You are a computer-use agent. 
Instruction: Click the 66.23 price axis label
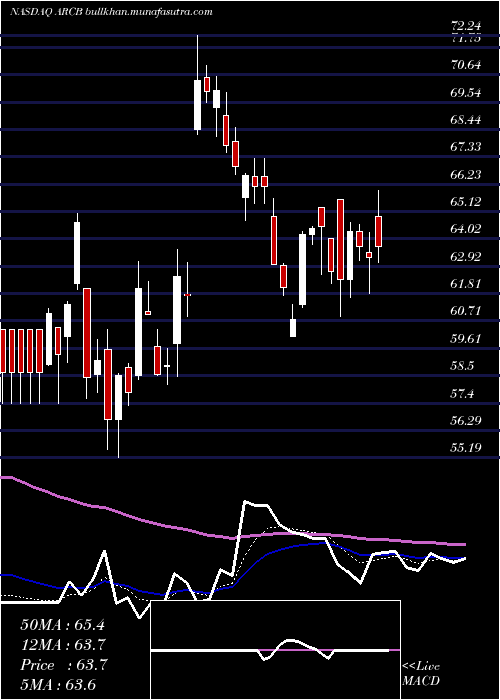466,175
